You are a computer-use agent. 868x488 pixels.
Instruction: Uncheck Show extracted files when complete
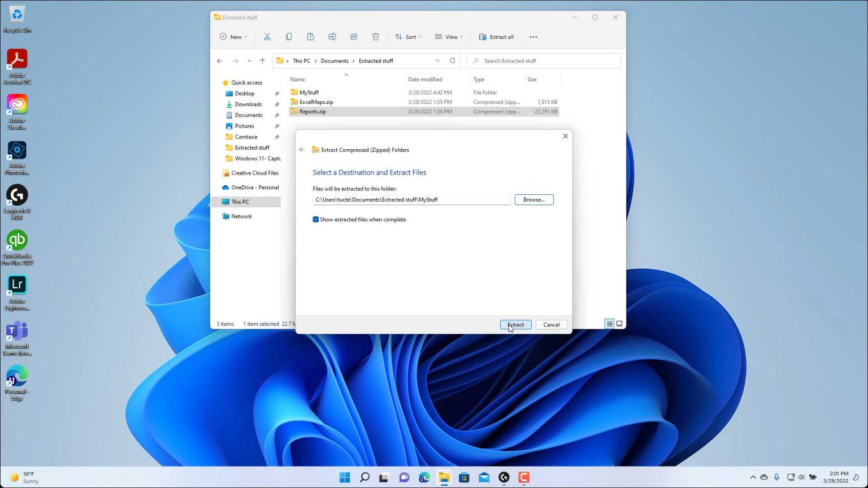click(x=316, y=220)
